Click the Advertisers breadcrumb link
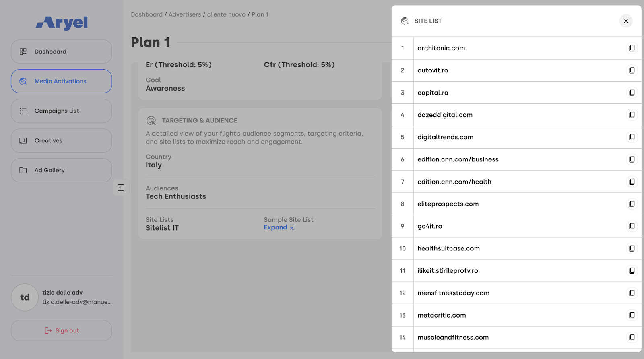Image resolution: width=644 pixels, height=359 pixels. coord(185,14)
